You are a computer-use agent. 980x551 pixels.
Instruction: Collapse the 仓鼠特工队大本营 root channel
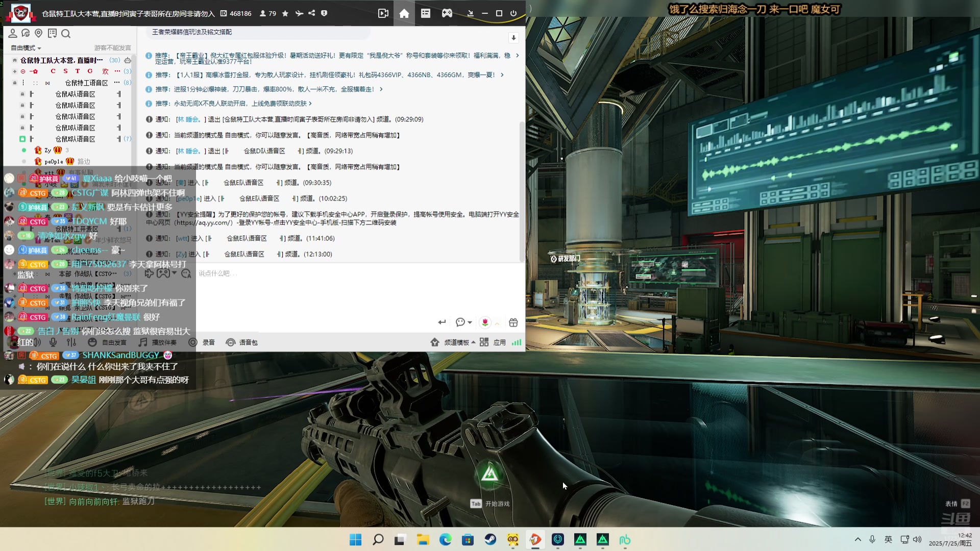click(x=15, y=60)
